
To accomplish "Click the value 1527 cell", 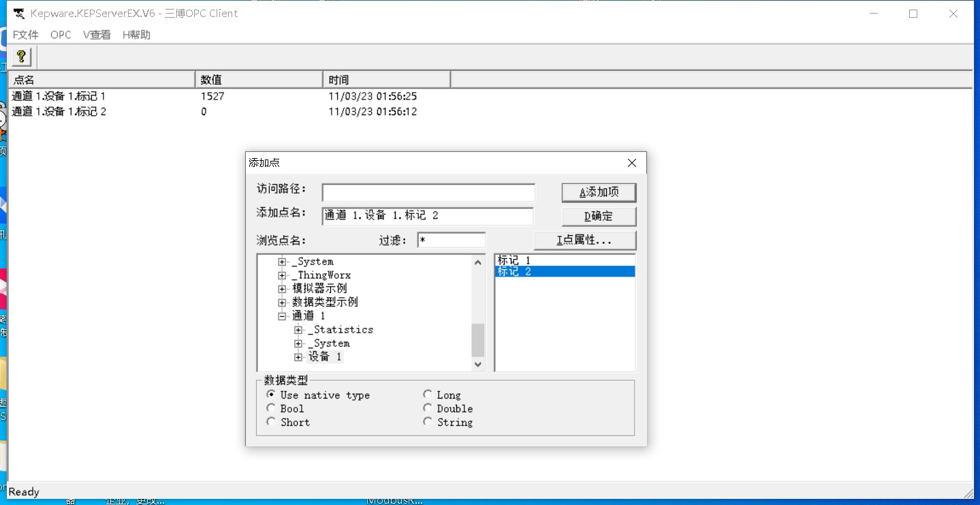I will tap(212, 97).
